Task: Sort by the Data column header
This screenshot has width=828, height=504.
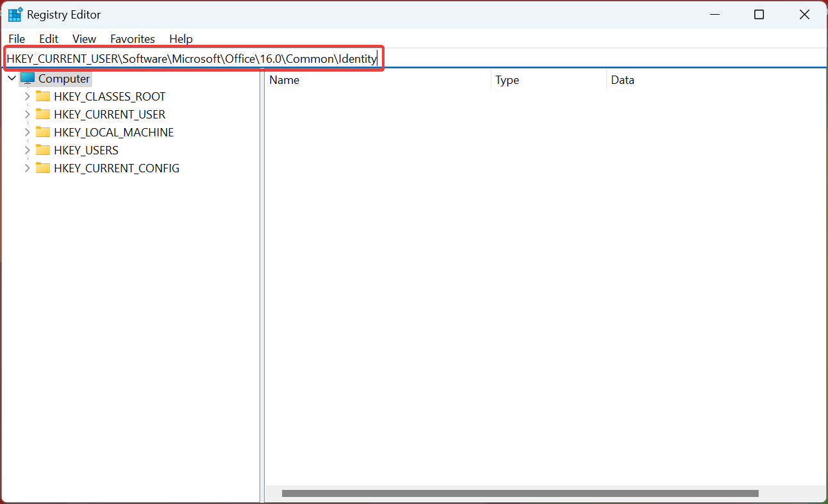Action: [716, 80]
